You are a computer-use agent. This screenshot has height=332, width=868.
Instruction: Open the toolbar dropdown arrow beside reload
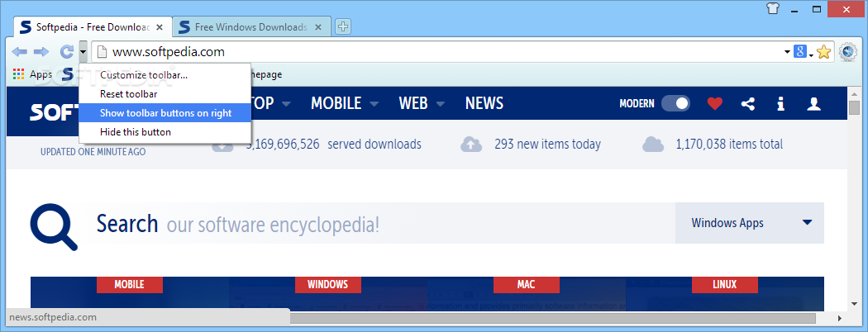pos(83,52)
